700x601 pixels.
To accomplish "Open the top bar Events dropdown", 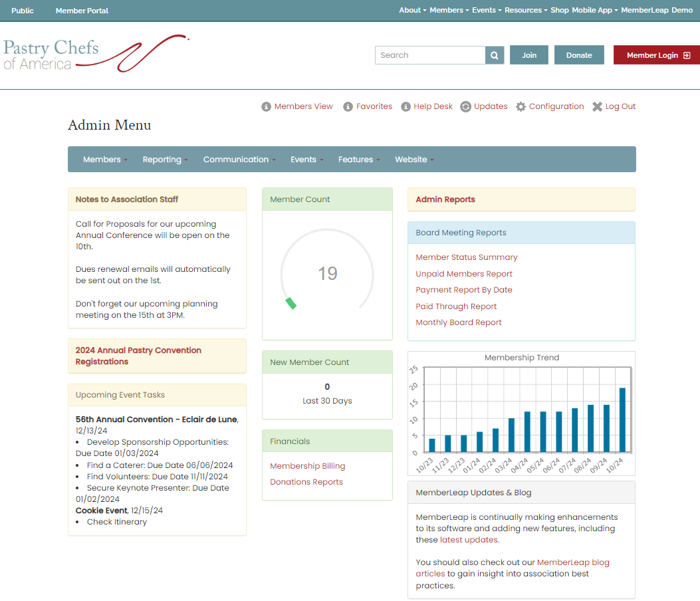I will pyautogui.click(x=487, y=10).
